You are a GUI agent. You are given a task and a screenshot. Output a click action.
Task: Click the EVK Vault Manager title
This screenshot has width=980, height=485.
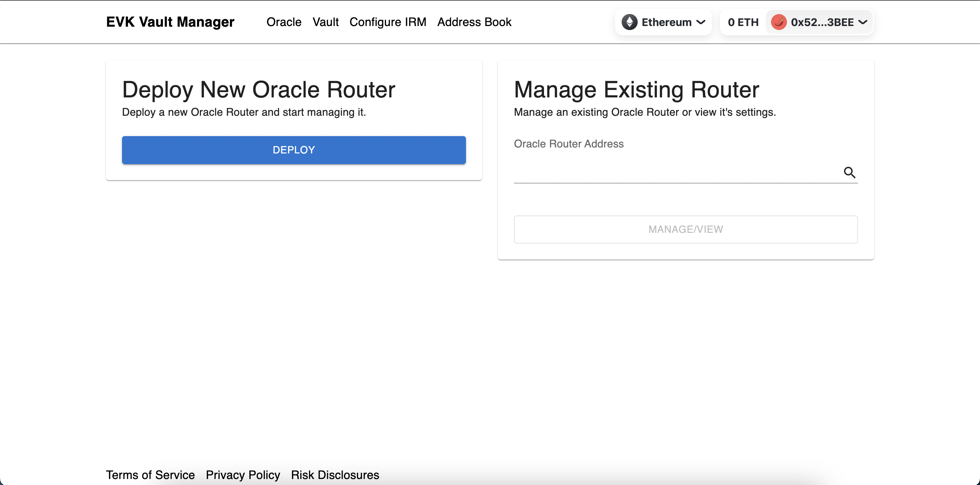[170, 22]
